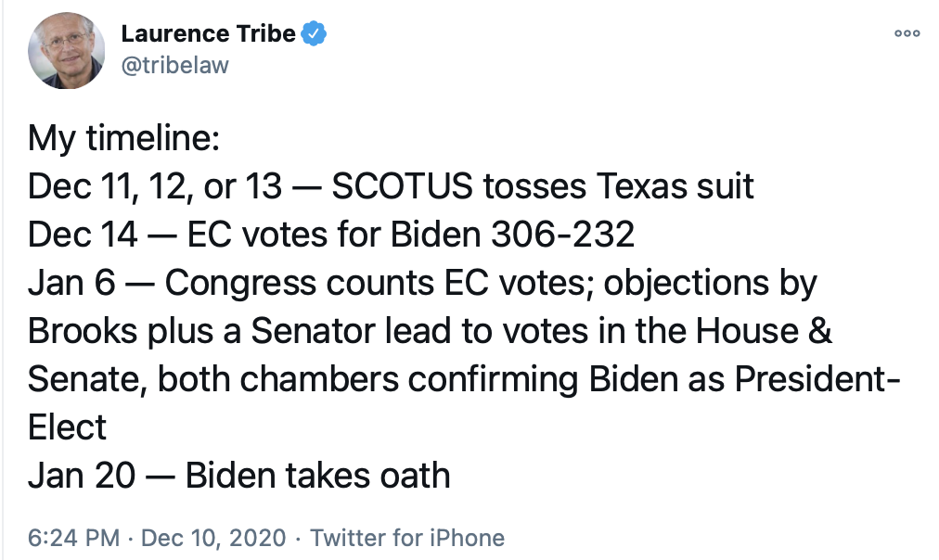
Task: Open the Laurence Tribe display name link
Action: pos(208,34)
